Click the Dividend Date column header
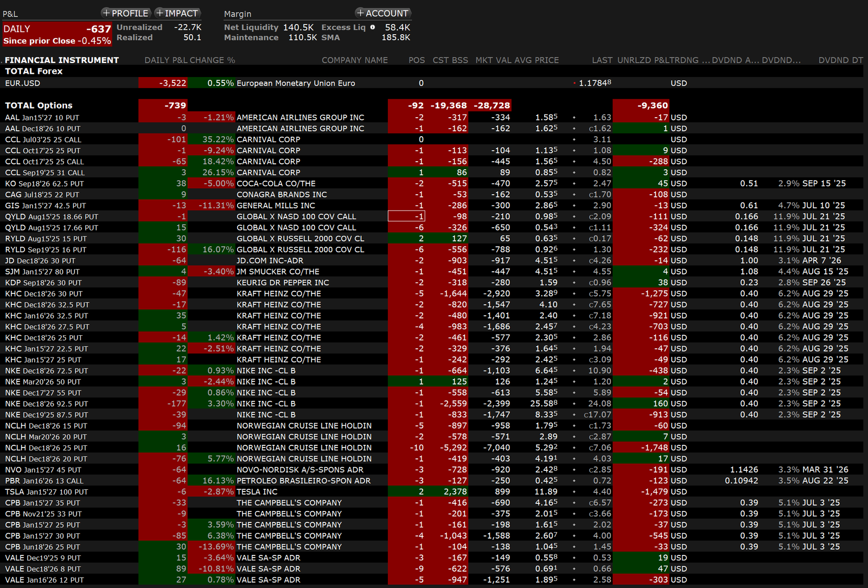 click(840, 60)
